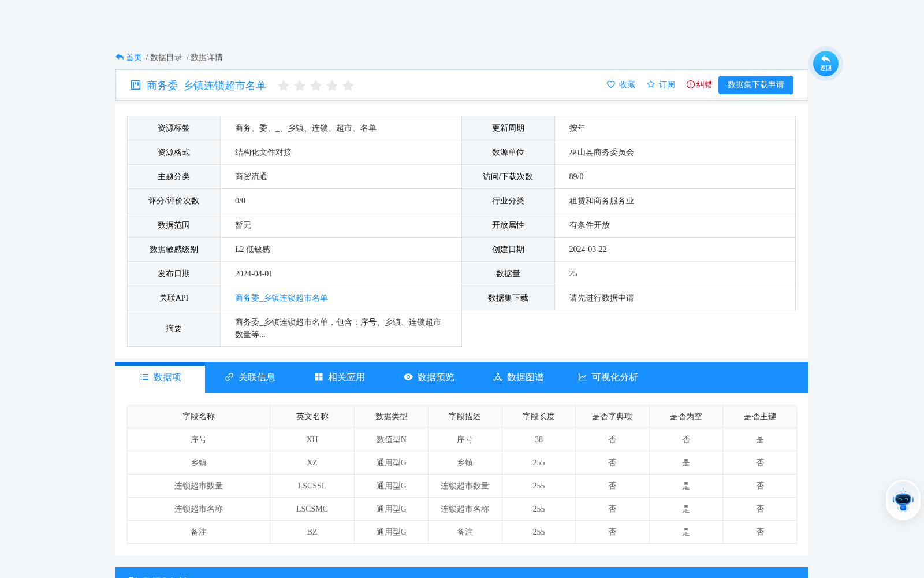Viewport: 924px width, 578px height.
Task: Click the graph icon in 数据图谱 tab
Action: pos(498,377)
